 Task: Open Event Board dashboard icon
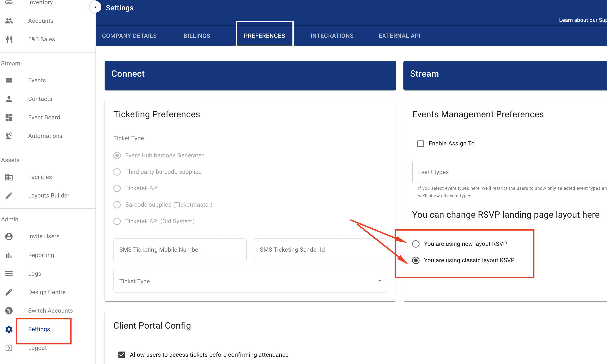[9, 118]
